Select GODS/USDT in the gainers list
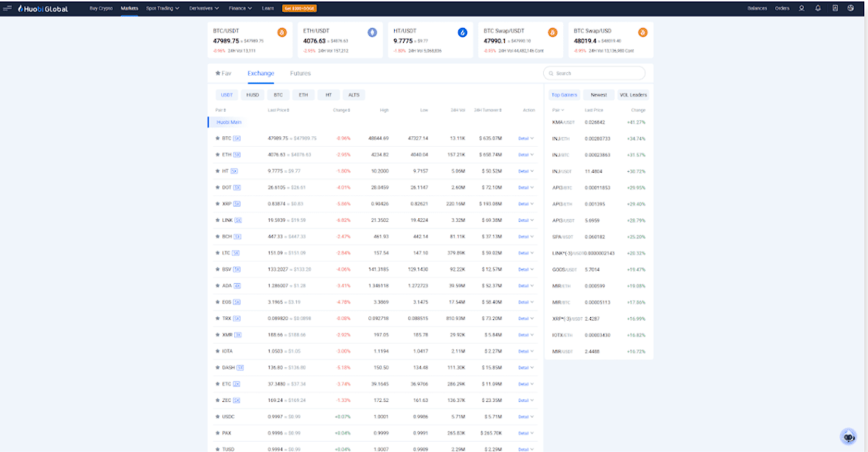Image resolution: width=868 pixels, height=452 pixels. pyautogui.click(x=599, y=269)
